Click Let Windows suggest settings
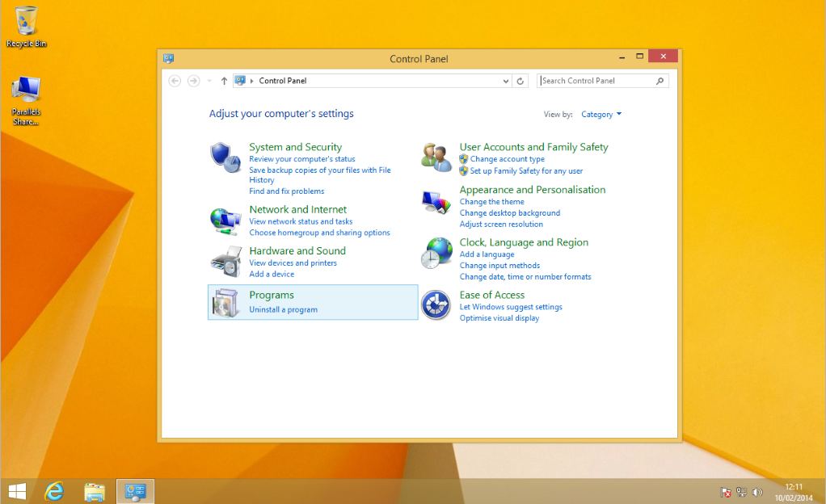 tap(511, 307)
